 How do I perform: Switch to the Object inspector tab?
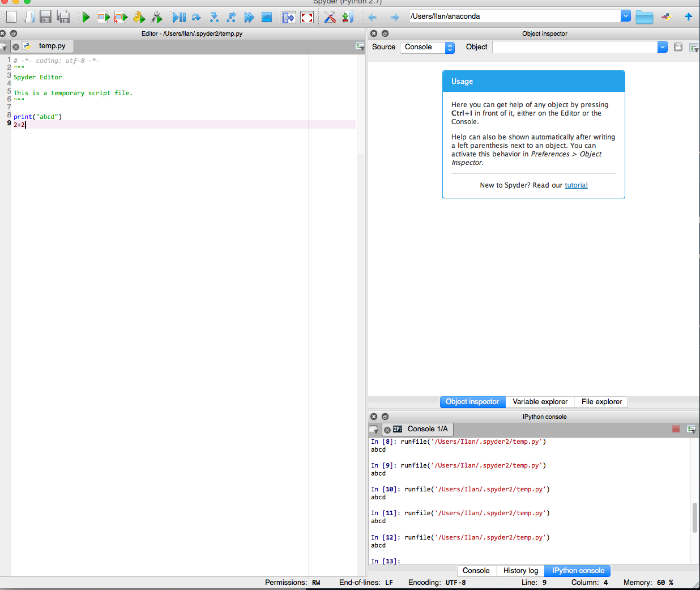pyautogui.click(x=472, y=402)
